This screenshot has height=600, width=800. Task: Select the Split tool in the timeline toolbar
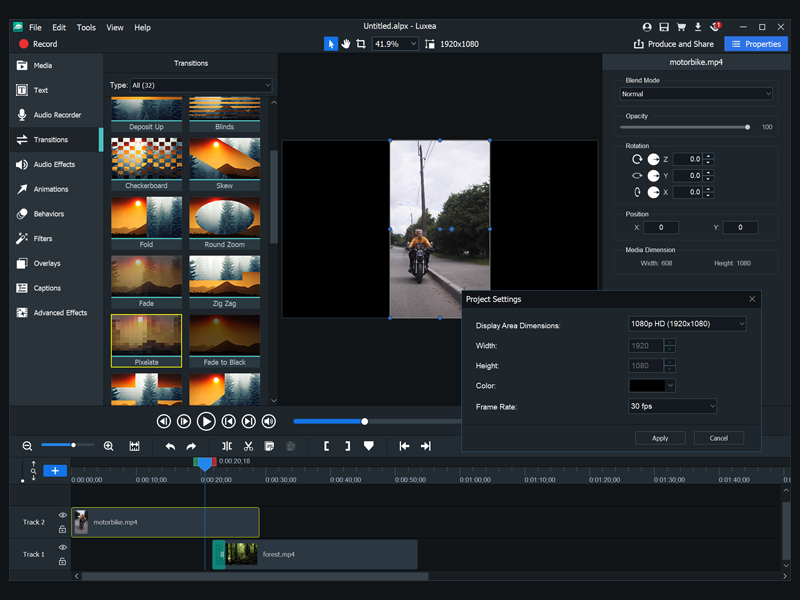coord(226,446)
